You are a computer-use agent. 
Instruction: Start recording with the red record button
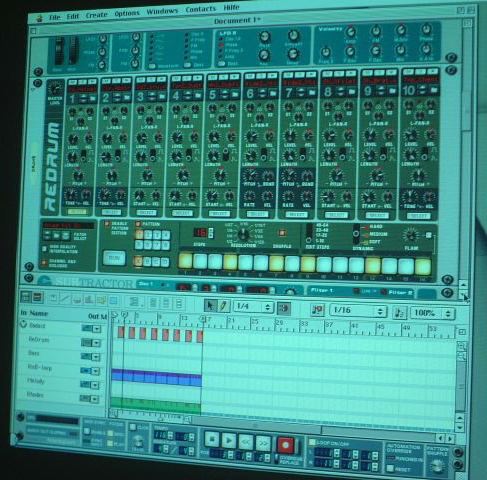285,445
